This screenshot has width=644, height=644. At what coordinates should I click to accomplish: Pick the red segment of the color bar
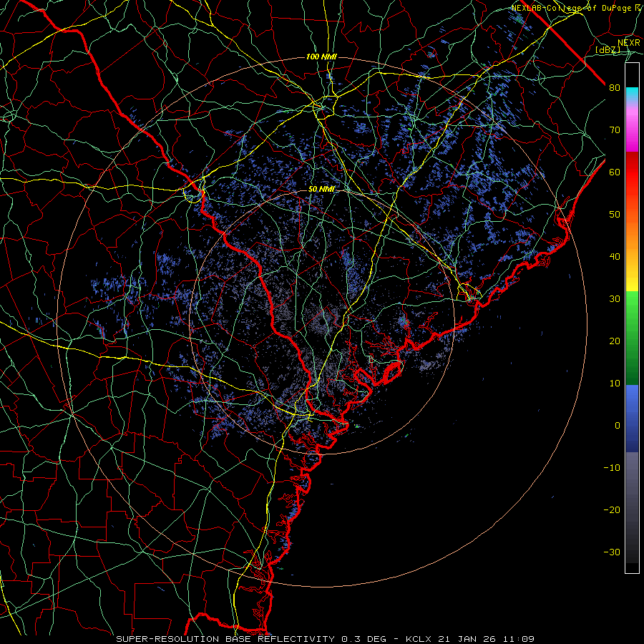click(x=632, y=172)
